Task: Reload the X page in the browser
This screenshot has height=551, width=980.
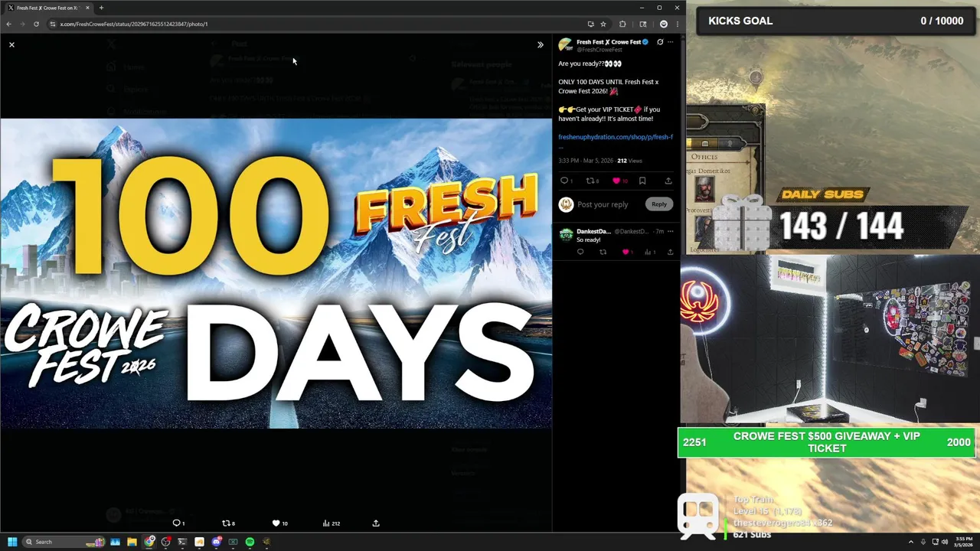Action: click(x=36, y=24)
